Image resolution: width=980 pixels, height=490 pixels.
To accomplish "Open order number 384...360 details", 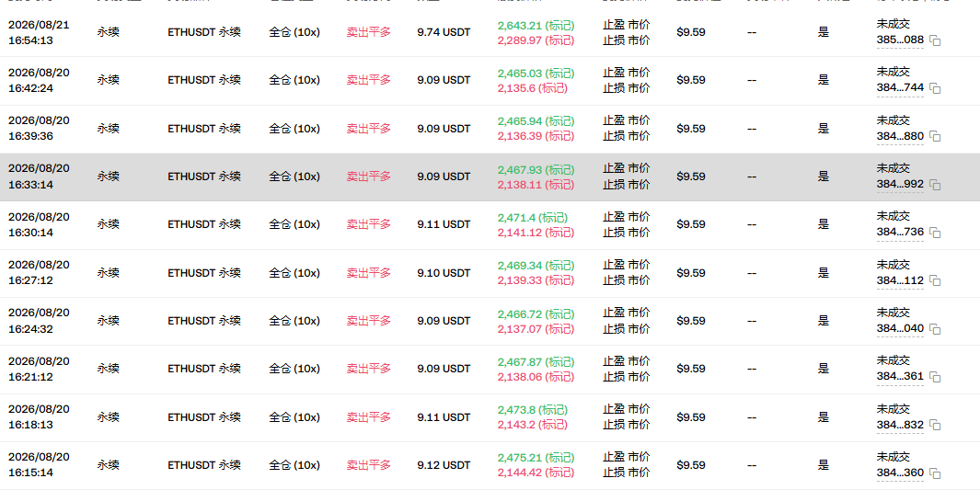I will click(900, 473).
